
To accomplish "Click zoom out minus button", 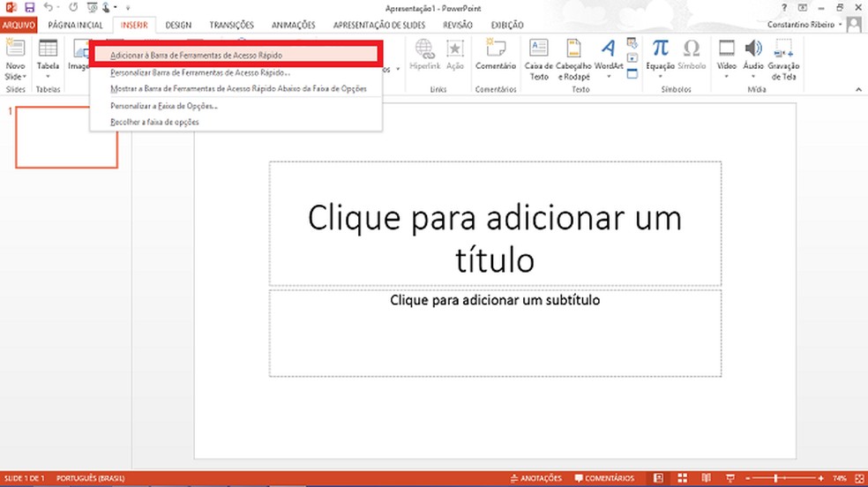I will (747, 478).
